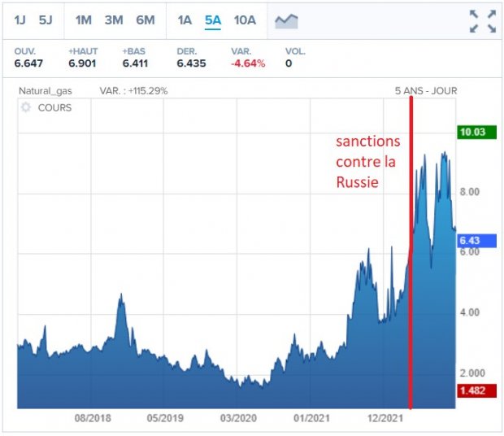Select the active 5A range
This screenshot has width=504, height=436.
213,20
